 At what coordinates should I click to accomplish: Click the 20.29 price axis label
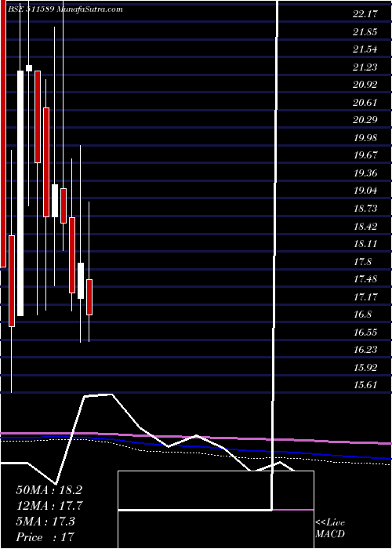pyautogui.click(x=365, y=120)
